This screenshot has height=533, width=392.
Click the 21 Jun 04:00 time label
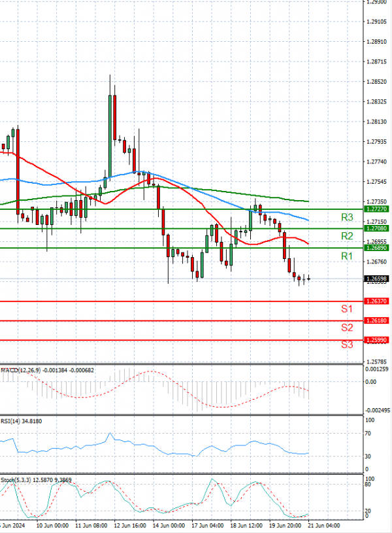(324, 526)
